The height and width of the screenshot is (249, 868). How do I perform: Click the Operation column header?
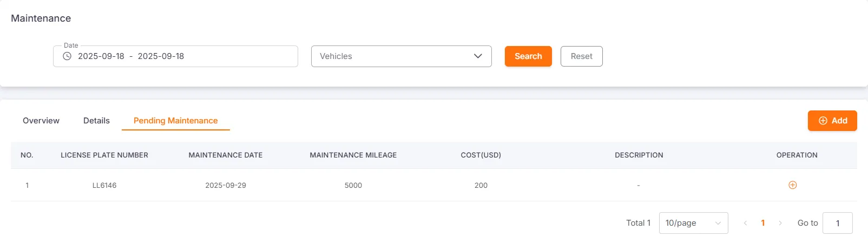[x=797, y=155]
